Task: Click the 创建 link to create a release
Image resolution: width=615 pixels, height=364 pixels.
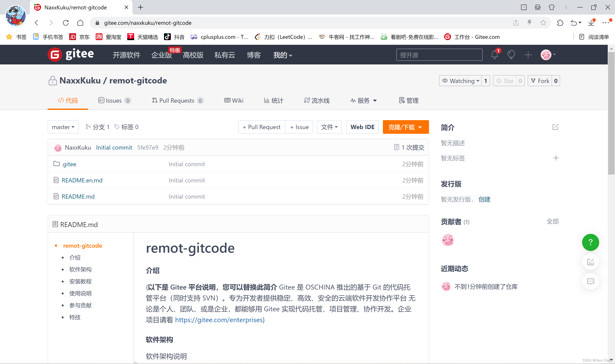Action: (x=484, y=199)
